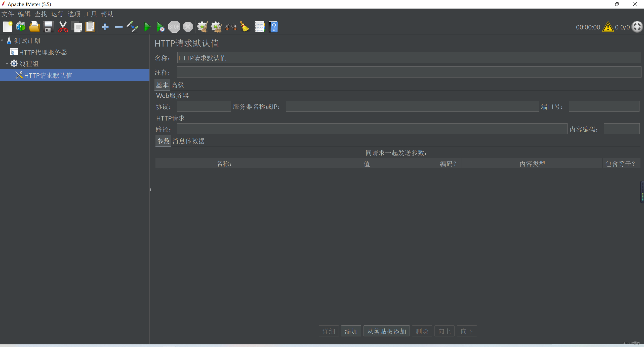
Task: Click the binoculars Search icon
Action: [231, 27]
